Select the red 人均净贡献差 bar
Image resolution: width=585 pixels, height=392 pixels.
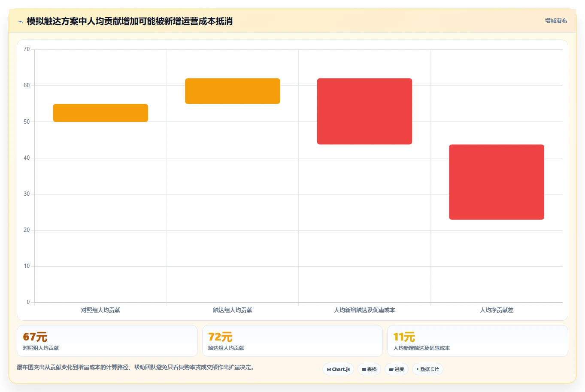[x=497, y=182]
